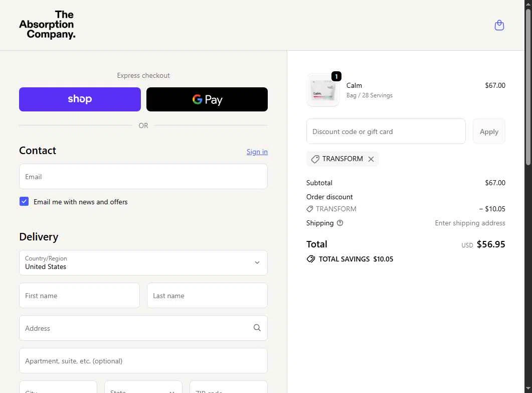Click the 'Order discount' label
The height and width of the screenshot is (393, 532).
[329, 197]
